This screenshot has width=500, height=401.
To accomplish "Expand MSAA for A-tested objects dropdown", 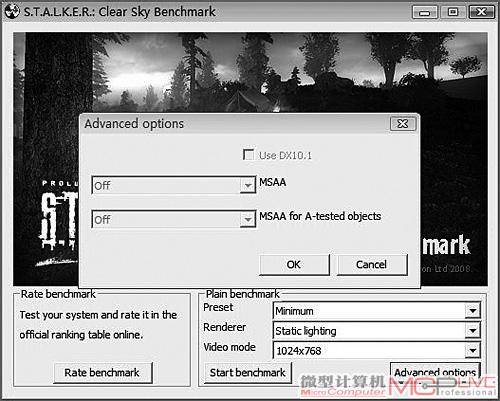I will 248,220.
